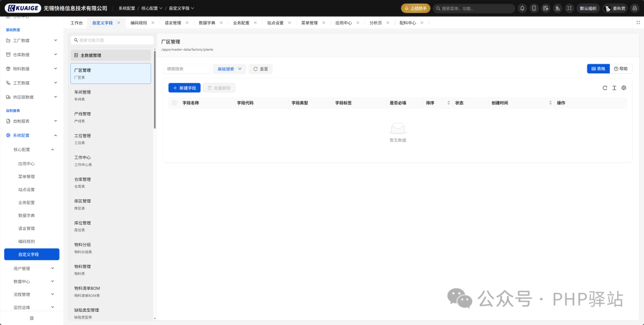Image resolution: width=644 pixels, height=325 pixels.
Task: Switch to 工作台 tab
Action: coord(76,23)
